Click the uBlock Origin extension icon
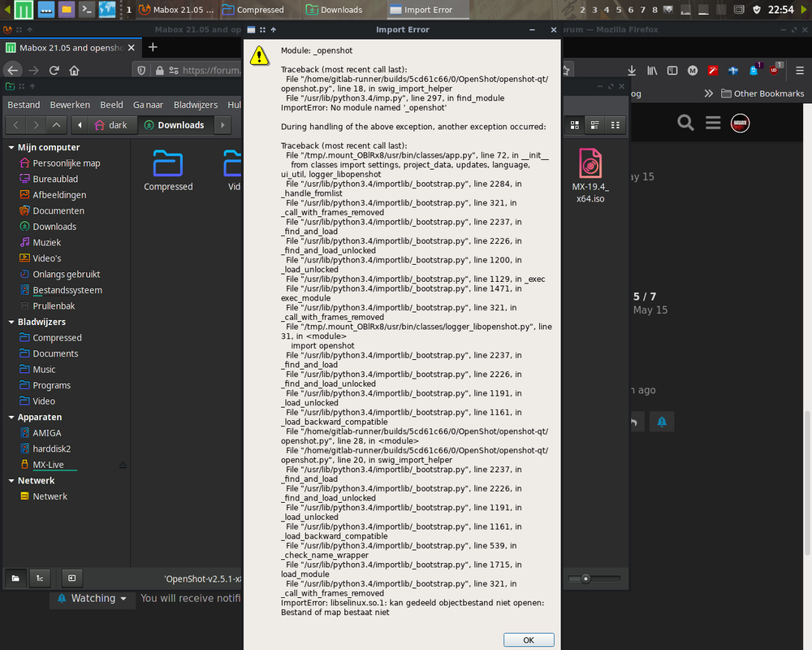The height and width of the screenshot is (650, 812). [x=775, y=71]
